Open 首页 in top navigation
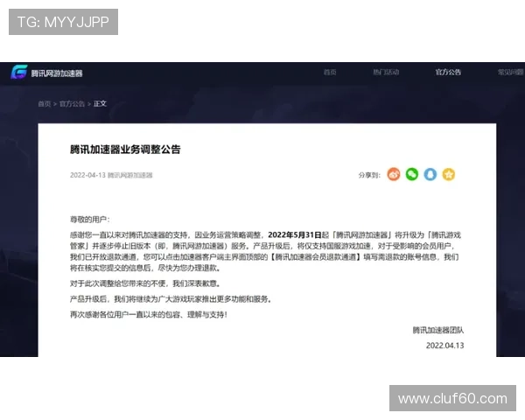525x420 pixels. click(330, 72)
